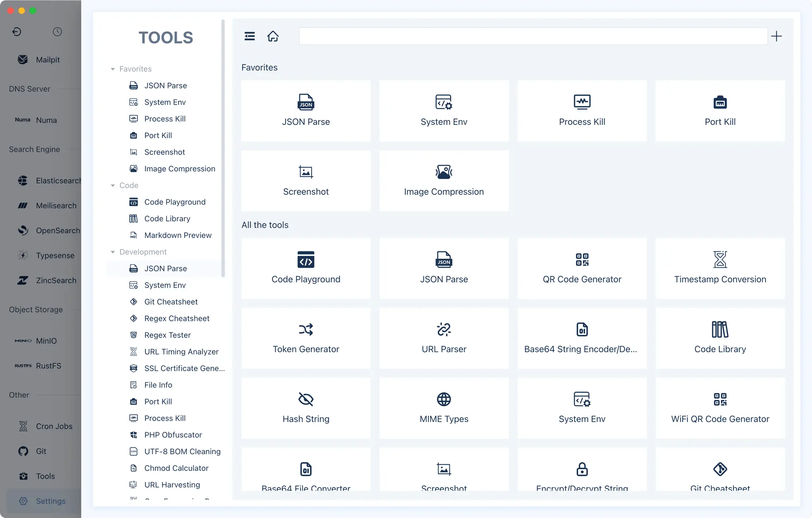
Task: Go to home via house icon
Action: coord(273,36)
